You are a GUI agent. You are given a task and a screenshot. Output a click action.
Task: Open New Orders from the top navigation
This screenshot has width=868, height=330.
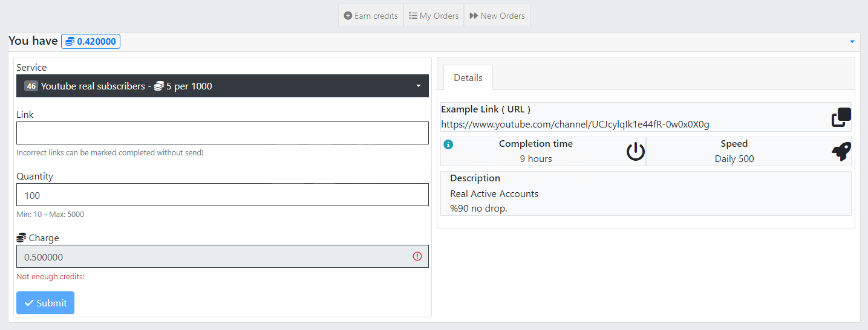tap(497, 16)
